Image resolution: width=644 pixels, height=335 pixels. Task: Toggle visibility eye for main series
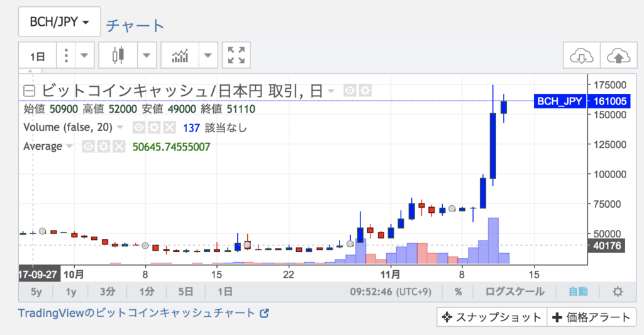[x=350, y=91]
